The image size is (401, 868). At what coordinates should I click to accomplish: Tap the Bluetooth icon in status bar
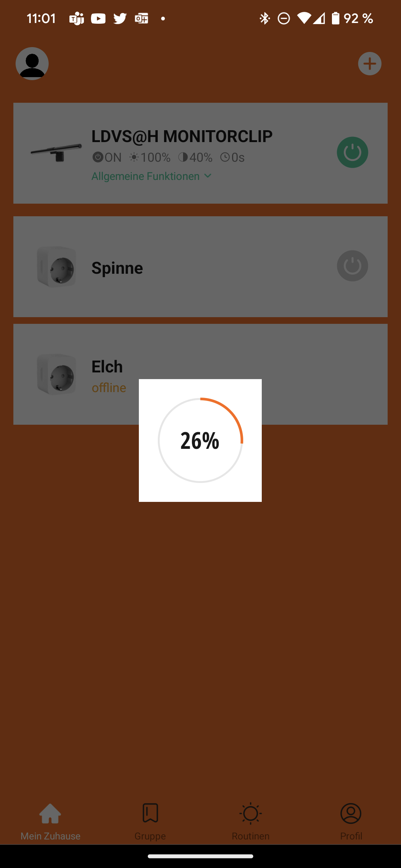(x=265, y=18)
